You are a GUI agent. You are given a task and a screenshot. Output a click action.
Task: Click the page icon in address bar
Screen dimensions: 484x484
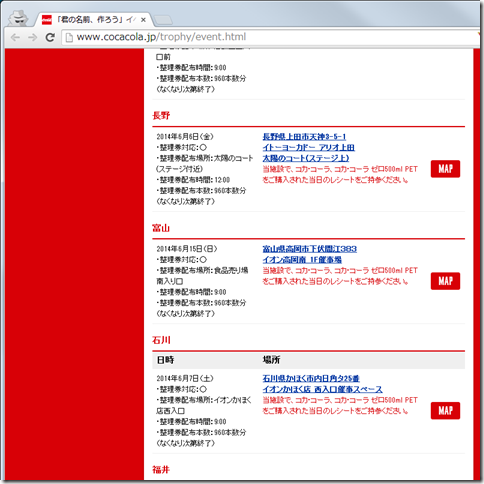(x=69, y=37)
